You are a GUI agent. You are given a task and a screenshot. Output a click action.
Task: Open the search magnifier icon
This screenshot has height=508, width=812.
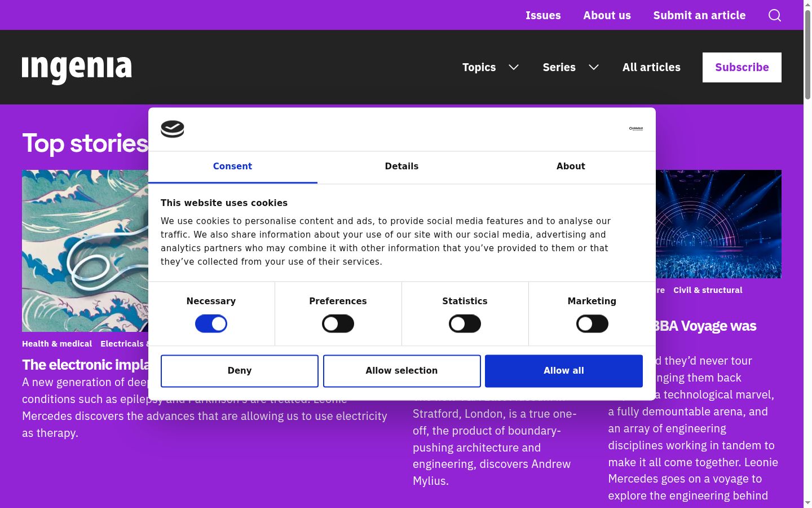click(775, 15)
